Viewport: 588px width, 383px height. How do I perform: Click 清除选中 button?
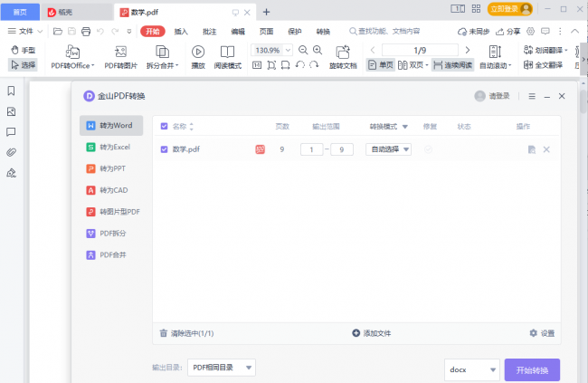[186, 333]
